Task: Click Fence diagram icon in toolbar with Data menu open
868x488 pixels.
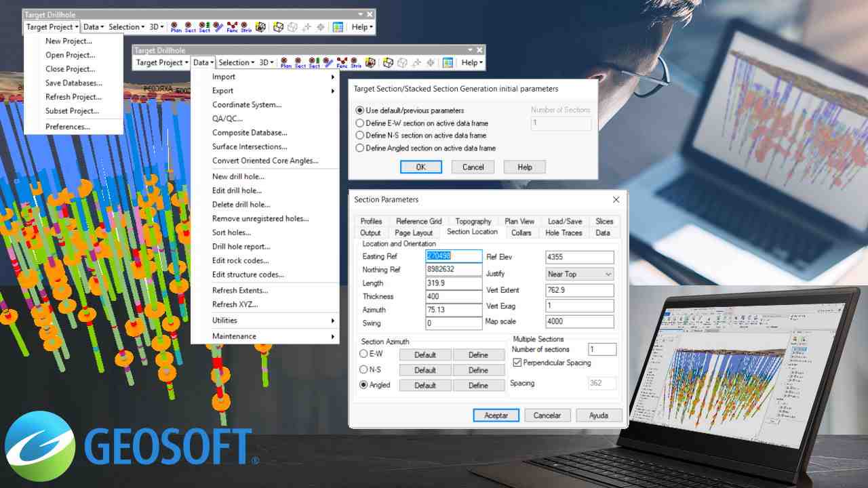Action: (x=342, y=62)
